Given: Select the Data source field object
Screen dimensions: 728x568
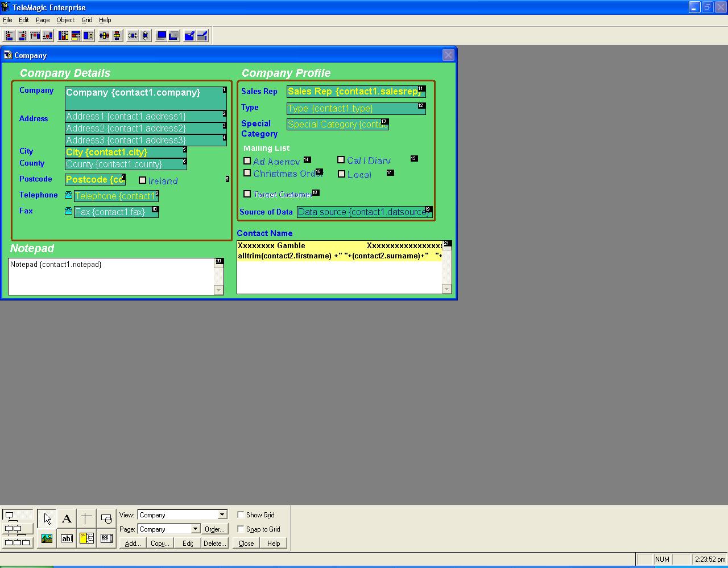Looking at the screenshot, I should point(365,212).
